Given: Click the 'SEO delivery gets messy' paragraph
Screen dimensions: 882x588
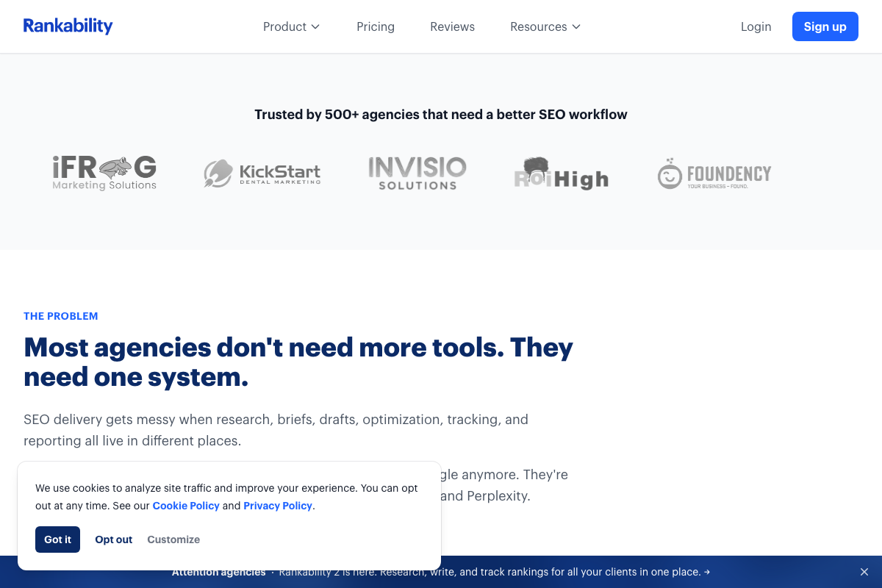Looking at the screenshot, I should pos(276,430).
